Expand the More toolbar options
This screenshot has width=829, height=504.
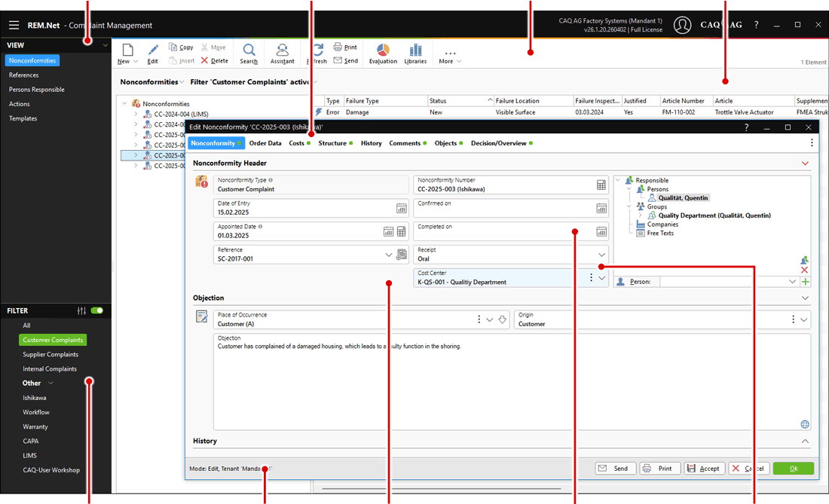click(x=450, y=57)
